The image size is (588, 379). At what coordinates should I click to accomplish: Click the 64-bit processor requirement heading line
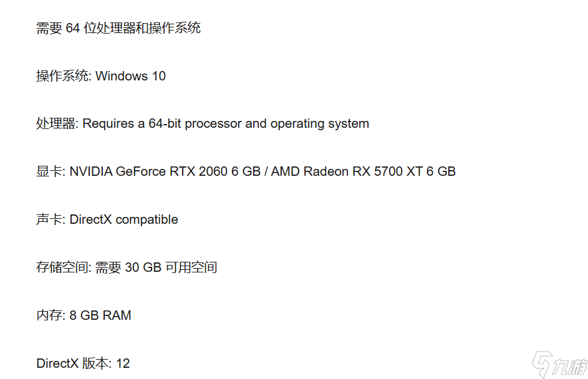tap(118, 28)
